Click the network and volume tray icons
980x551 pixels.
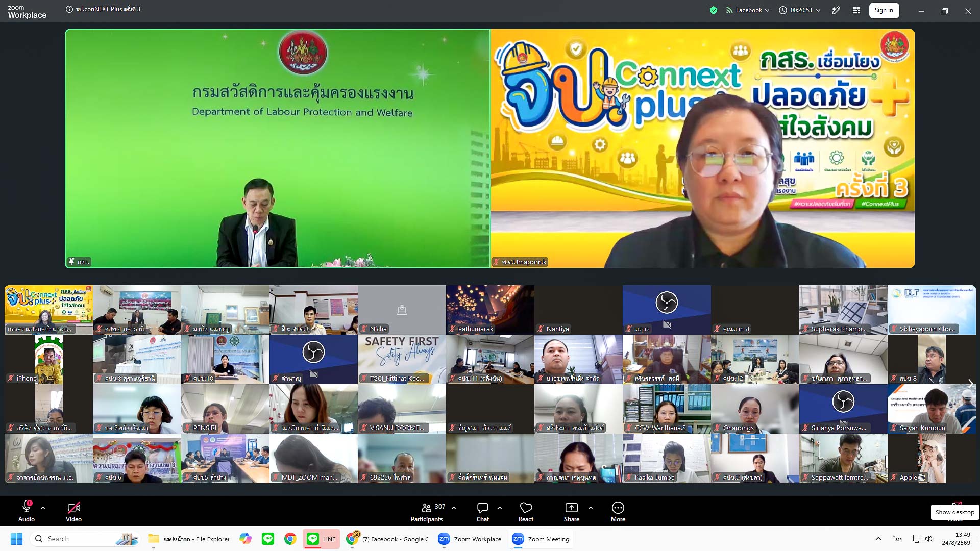[922, 539]
